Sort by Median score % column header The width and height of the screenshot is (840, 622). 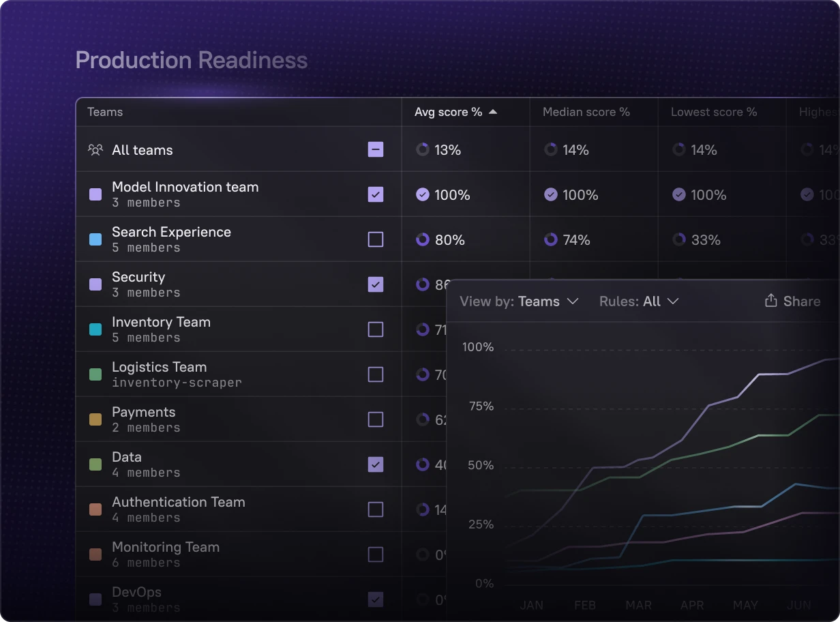click(x=586, y=112)
